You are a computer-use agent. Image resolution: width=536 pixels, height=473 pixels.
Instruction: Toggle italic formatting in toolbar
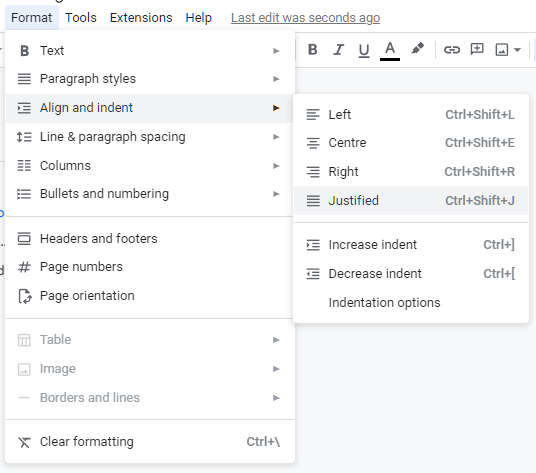[x=338, y=50]
